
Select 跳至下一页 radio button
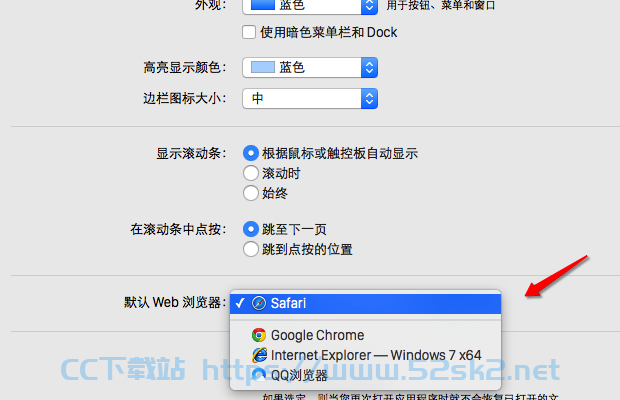point(251,229)
